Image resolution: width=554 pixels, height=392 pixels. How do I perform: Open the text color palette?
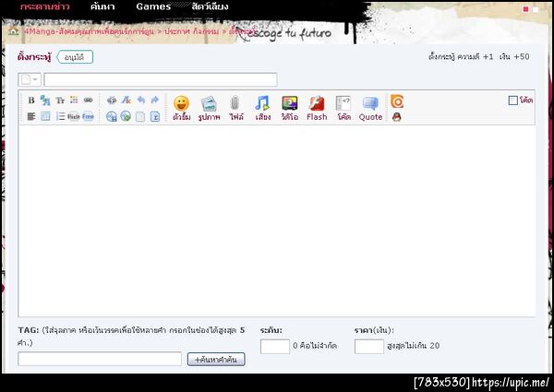tap(74, 101)
